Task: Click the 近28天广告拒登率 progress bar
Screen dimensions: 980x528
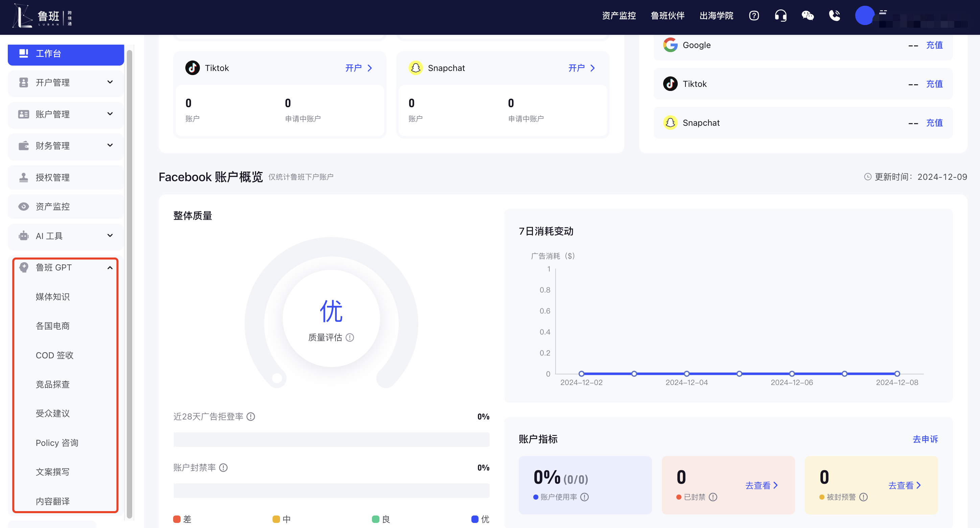Action: pyautogui.click(x=331, y=440)
